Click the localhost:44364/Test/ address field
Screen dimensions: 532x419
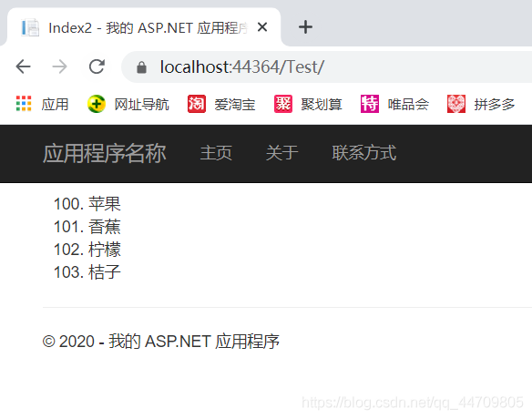327,66
